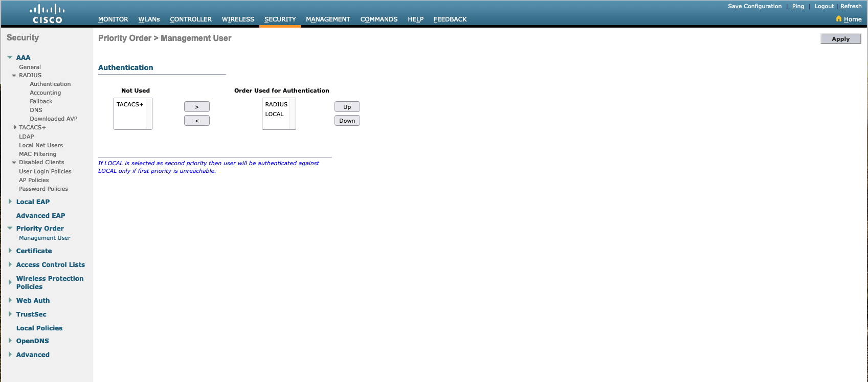
Task: Open the WLANs menu
Action: 149,19
